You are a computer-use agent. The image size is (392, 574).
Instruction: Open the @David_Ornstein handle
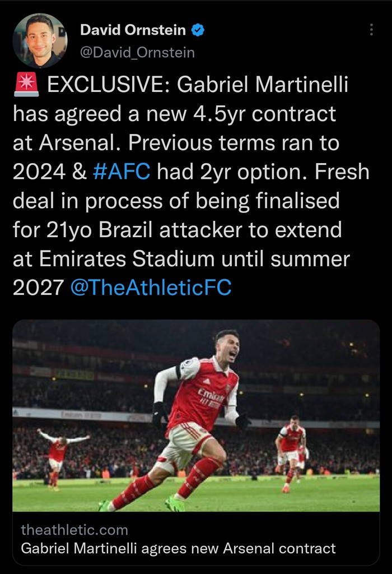coord(138,53)
